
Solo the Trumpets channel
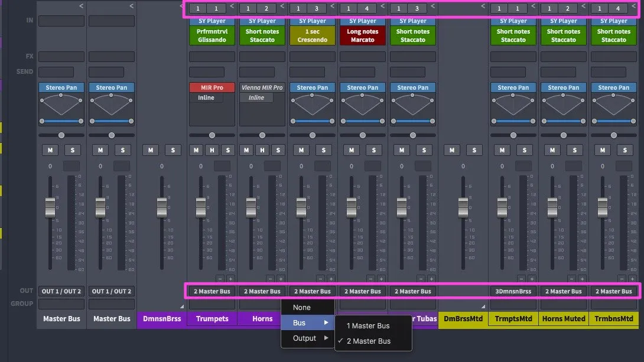pyautogui.click(x=228, y=150)
